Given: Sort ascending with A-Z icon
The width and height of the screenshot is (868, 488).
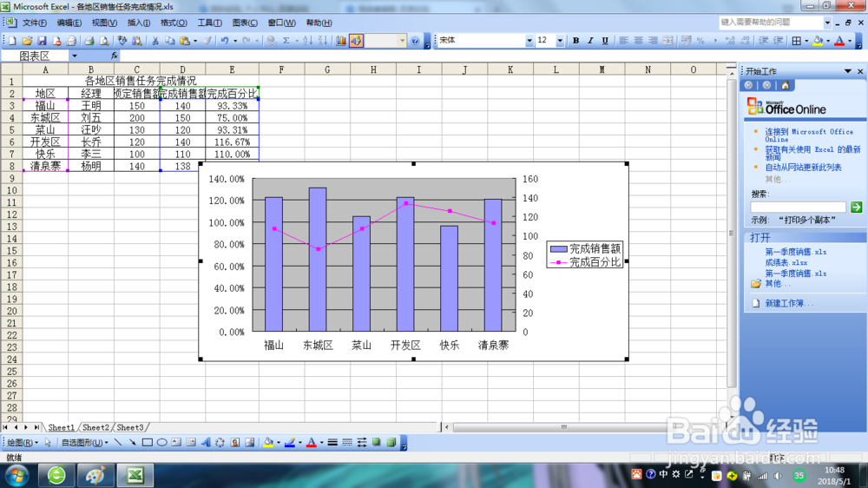Looking at the screenshot, I should (308, 41).
